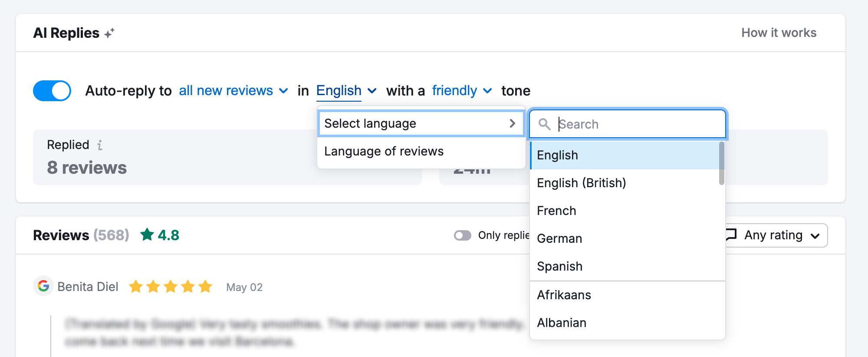868x357 pixels.
Task: Click the Replied info icon
Action: [100, 145]
